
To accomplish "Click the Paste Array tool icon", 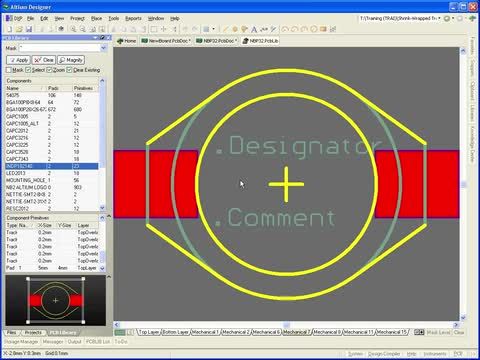I will (333, 29).
